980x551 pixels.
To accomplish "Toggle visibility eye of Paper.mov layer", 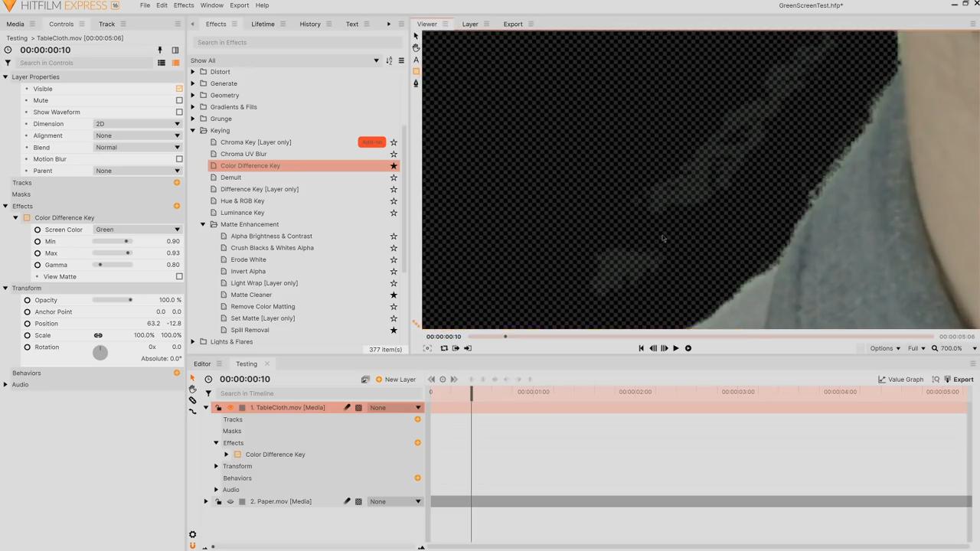I will pyautogui.click(x=230, y=501).
